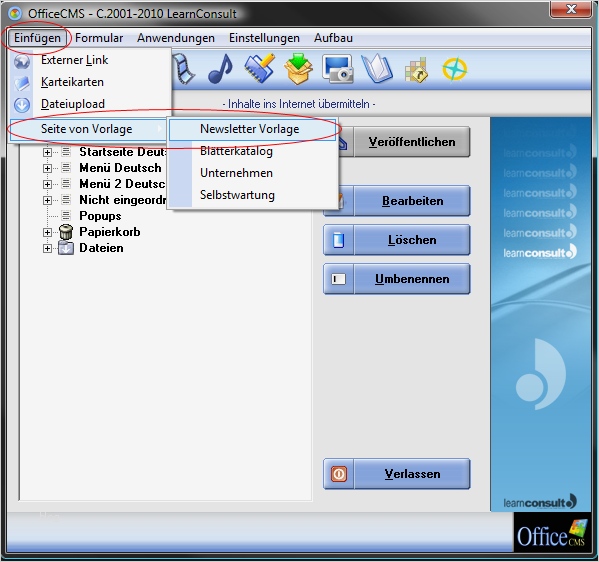This screenshot has height=562, width=599.
Task: Click the Verlassen button label
Action: pos(412,474)
